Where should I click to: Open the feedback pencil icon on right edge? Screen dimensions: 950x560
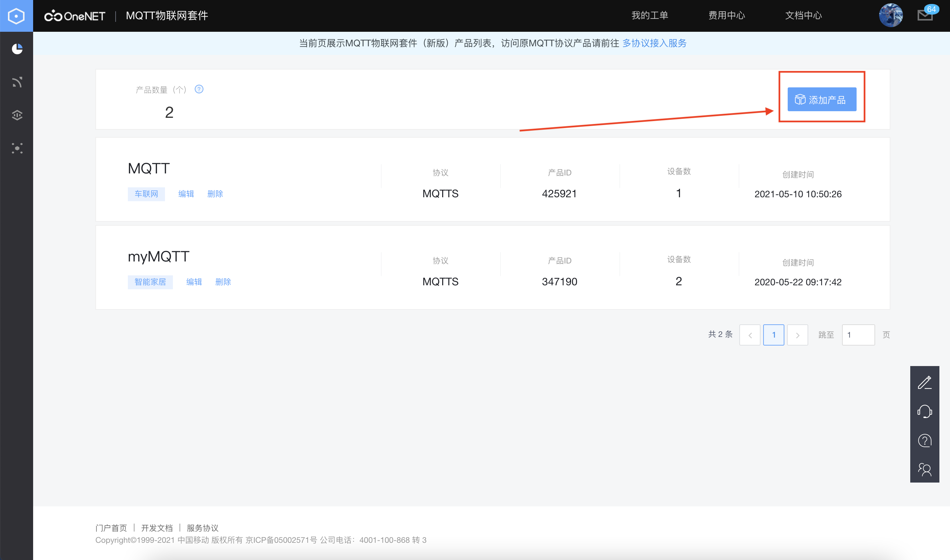tap(925, 383)
